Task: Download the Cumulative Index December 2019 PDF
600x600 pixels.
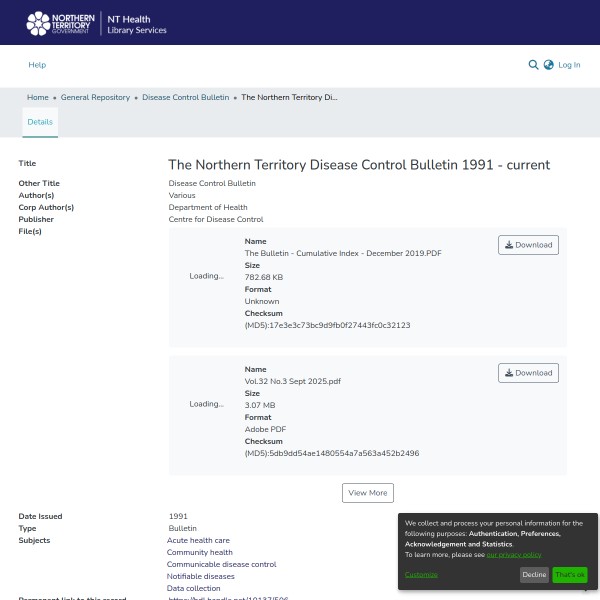Action: pos(528,245)
